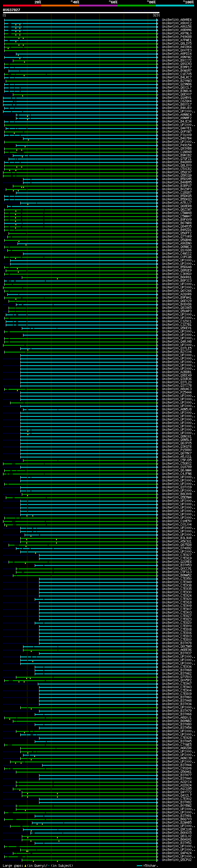
Task: Select hit label UniRef100_C7E8Y0
Action: coord(177,626)
